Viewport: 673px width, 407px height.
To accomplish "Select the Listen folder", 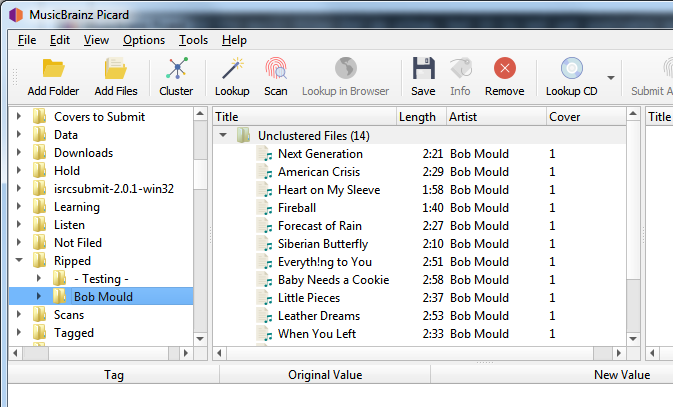I will pyautogui.click(x=69, y=225).
